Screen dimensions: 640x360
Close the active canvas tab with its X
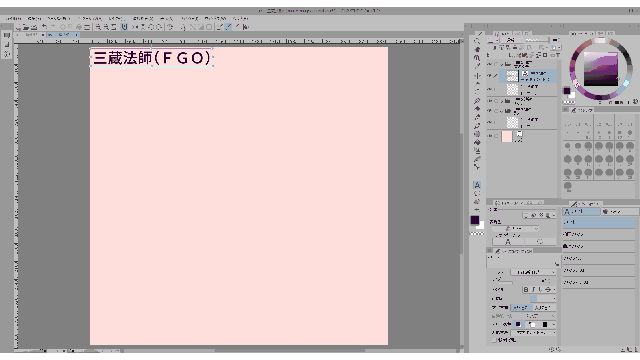pos(76,35)
